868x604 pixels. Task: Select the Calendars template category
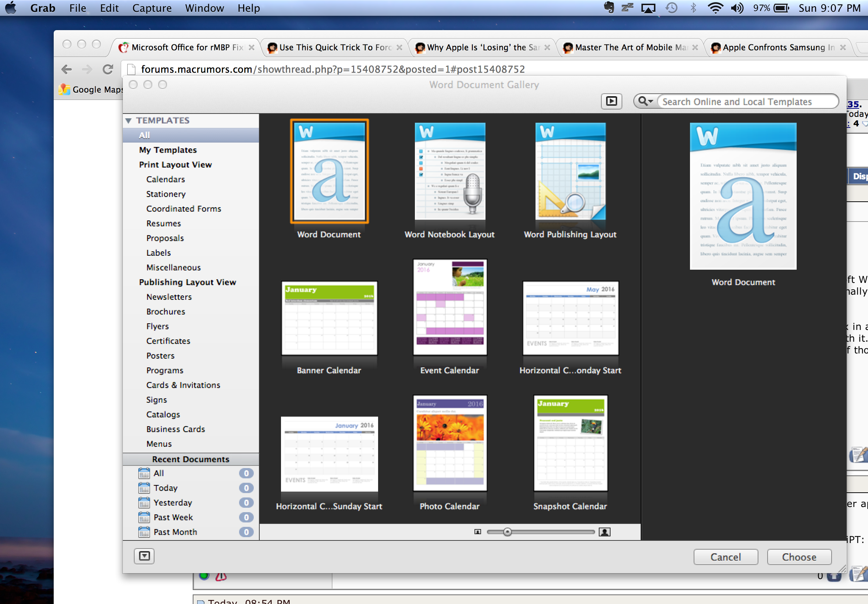pyautogui.click(x=166, y=179)
